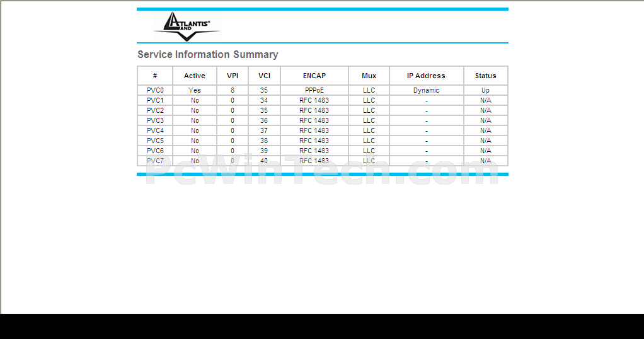Click the Atlantis Land logo
644x339 pixels.
(x=186, y=26)
